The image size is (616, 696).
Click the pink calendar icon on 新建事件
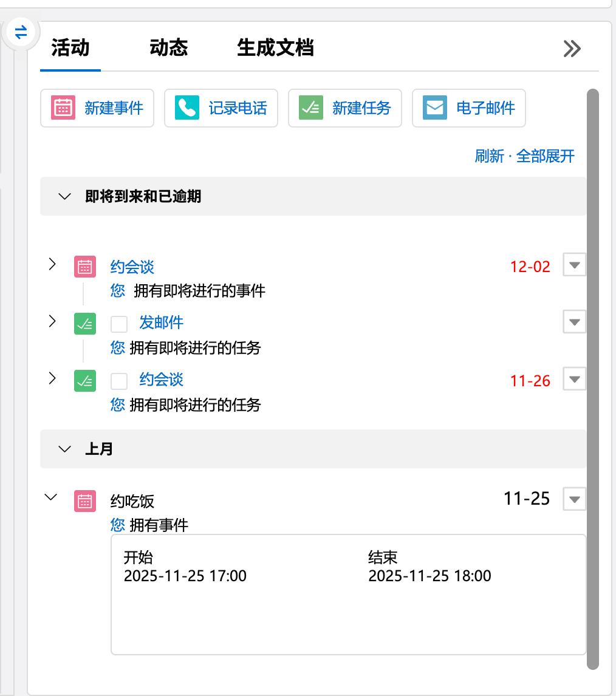click(x=64, y=108)
